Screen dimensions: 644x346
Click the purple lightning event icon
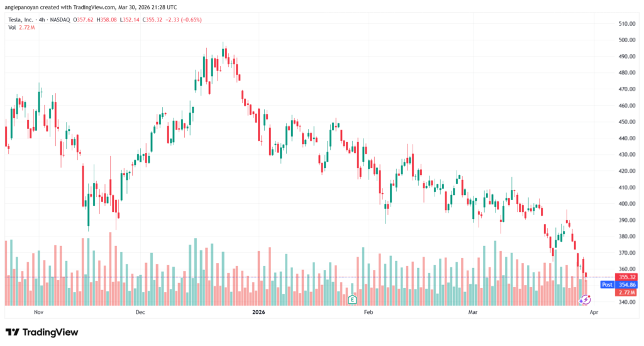[x=584, y=300]
